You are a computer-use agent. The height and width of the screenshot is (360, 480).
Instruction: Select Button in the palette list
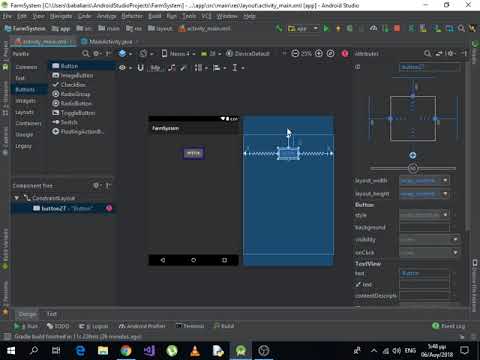click(x=82, y=66)
